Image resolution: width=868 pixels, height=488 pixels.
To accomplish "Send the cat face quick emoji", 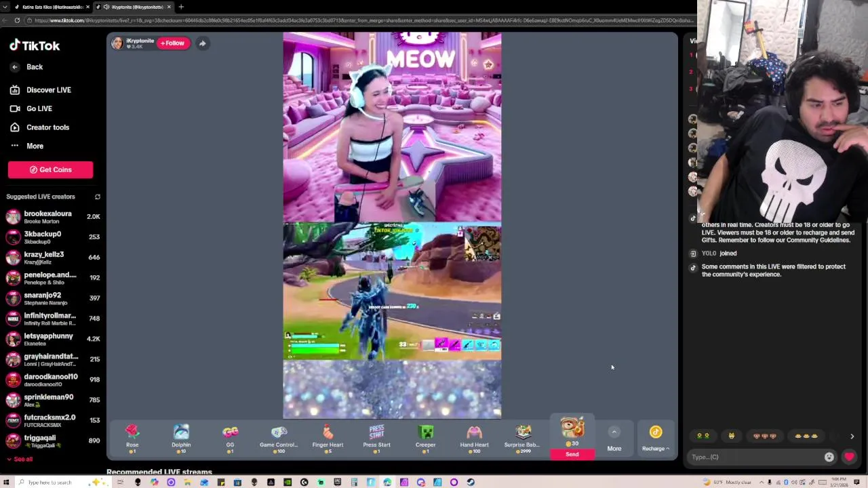I will [x=731, y=436].
